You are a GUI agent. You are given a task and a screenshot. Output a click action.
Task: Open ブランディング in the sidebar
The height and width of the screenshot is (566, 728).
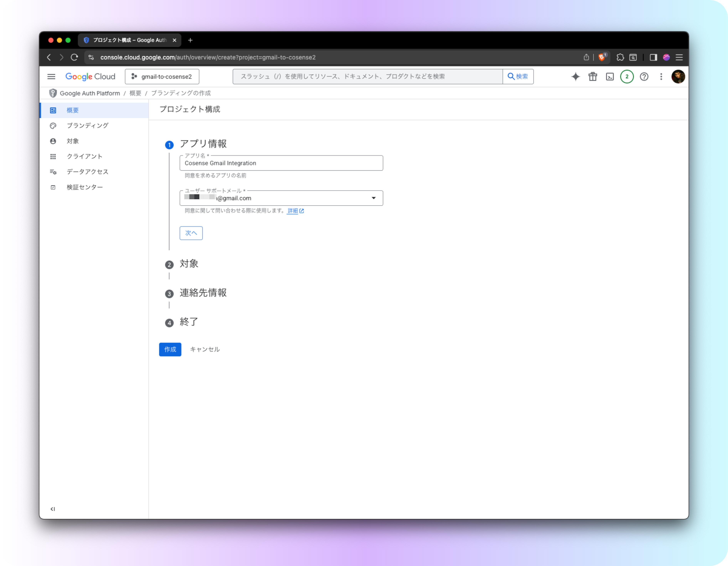pyautogui.click(x=94, y=126)
